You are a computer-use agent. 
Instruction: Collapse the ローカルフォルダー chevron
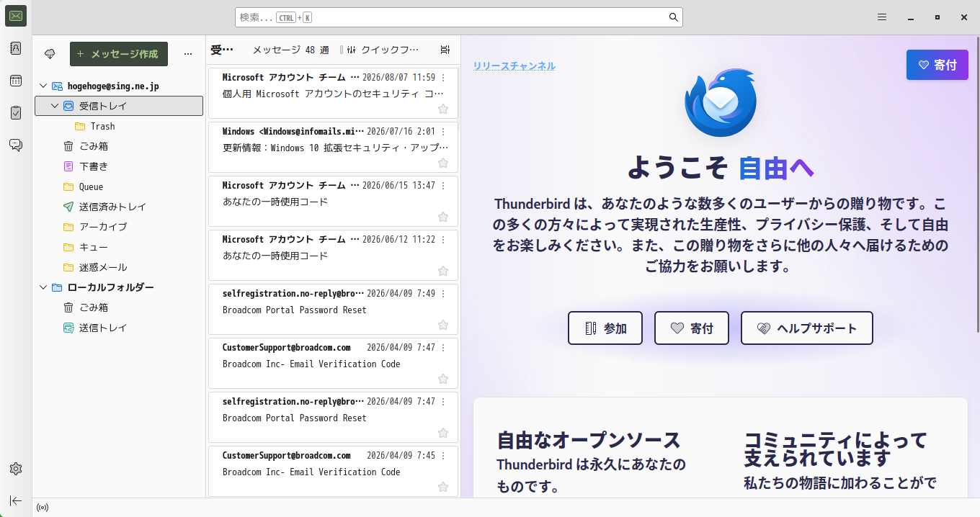[x=43, y=287]
